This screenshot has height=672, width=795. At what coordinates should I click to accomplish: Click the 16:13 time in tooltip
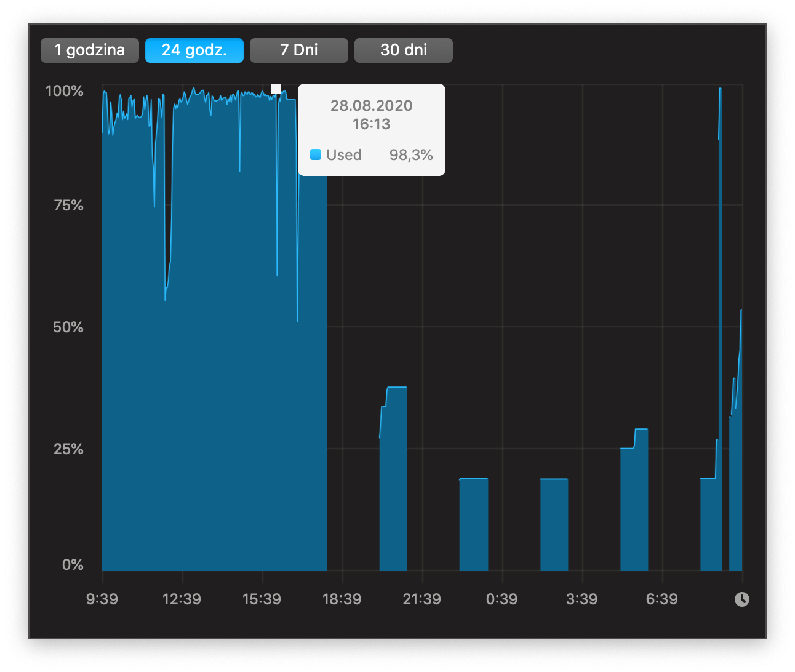372,124
